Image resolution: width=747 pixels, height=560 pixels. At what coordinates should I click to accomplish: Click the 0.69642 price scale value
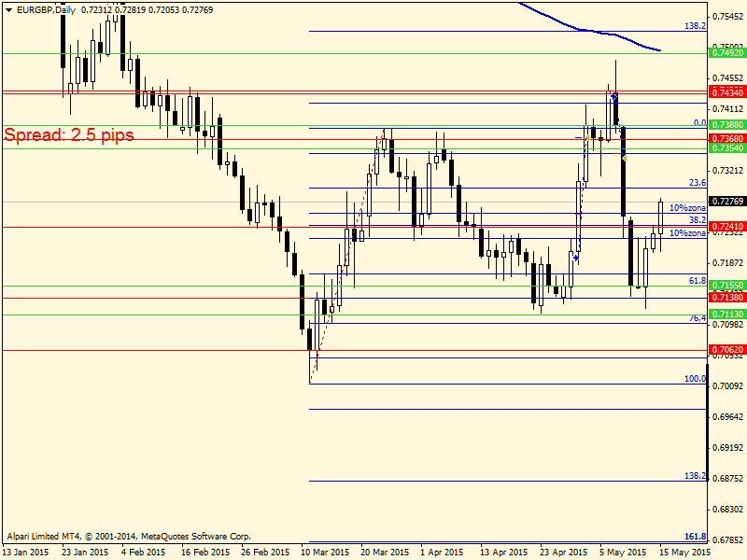[x=727, y=416]
